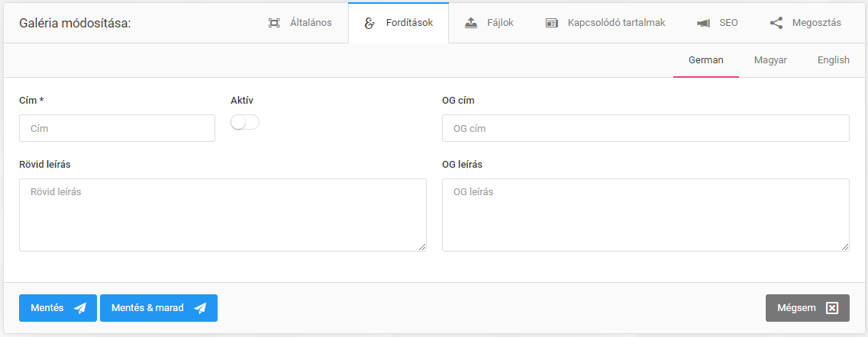Grab the Rövid leírás textarea resize handle
The width and height of the screenshot is (868, 337).
pos(422,248)
